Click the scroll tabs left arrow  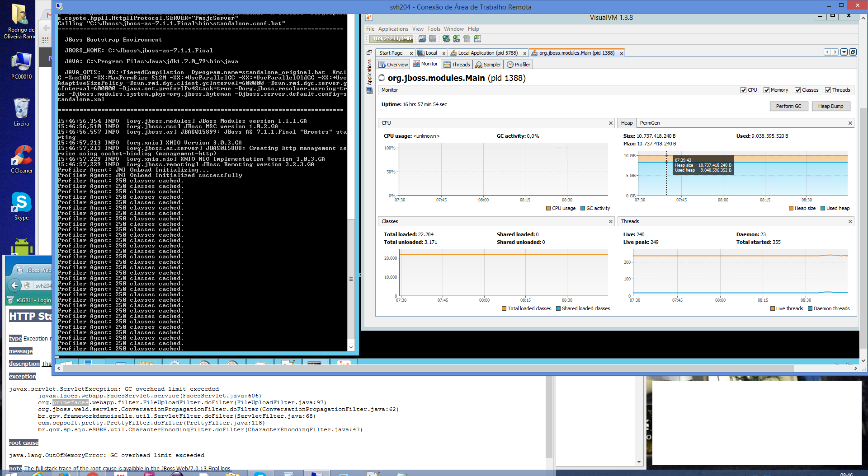[x=827, y=52]
